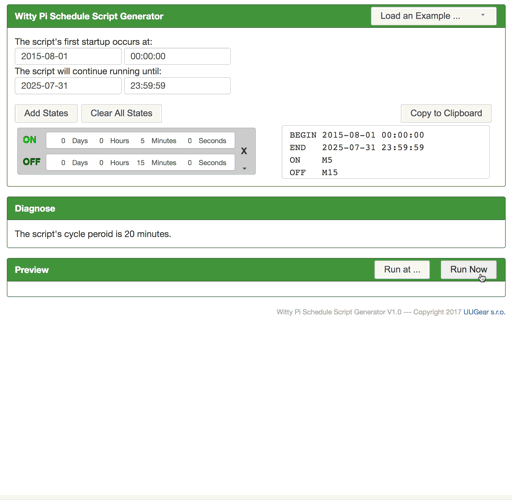Click the Clear All States button
The image size is (512, 500).
coord(121,113)
